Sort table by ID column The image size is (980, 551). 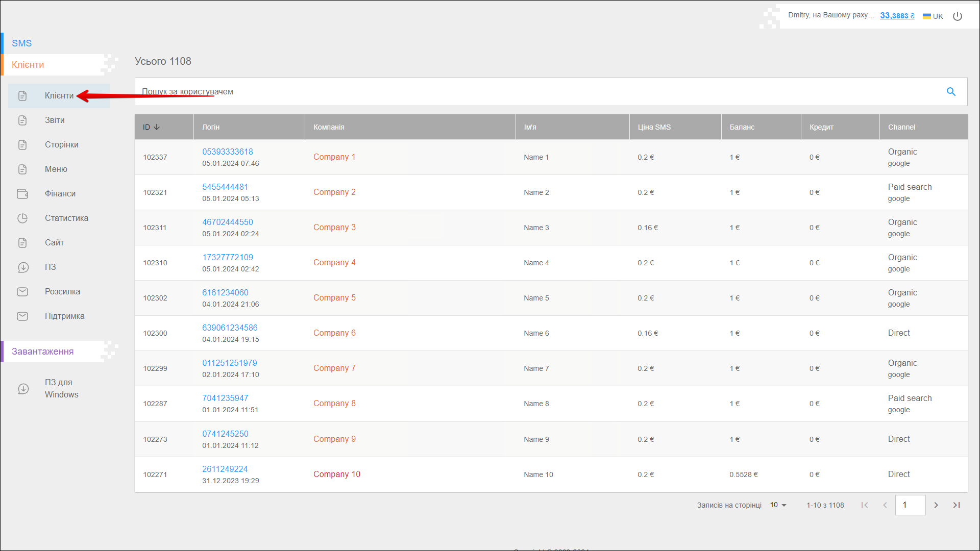pos(151,127)
